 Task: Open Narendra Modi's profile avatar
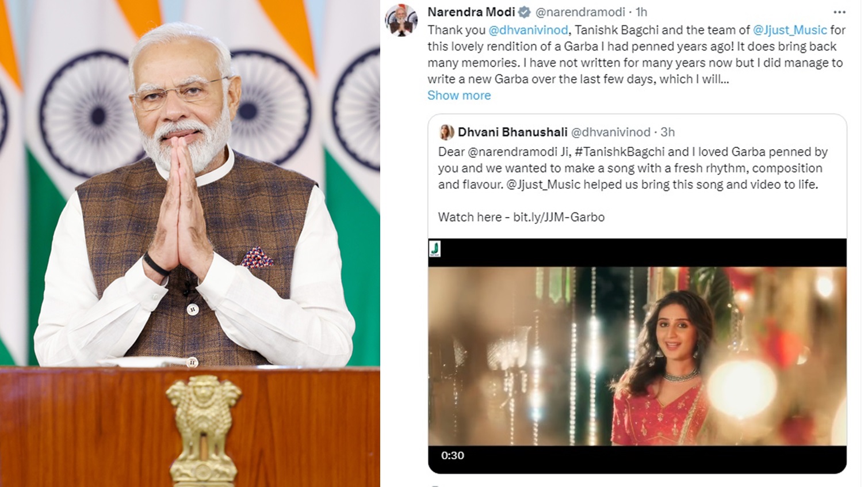coord(401,20)
